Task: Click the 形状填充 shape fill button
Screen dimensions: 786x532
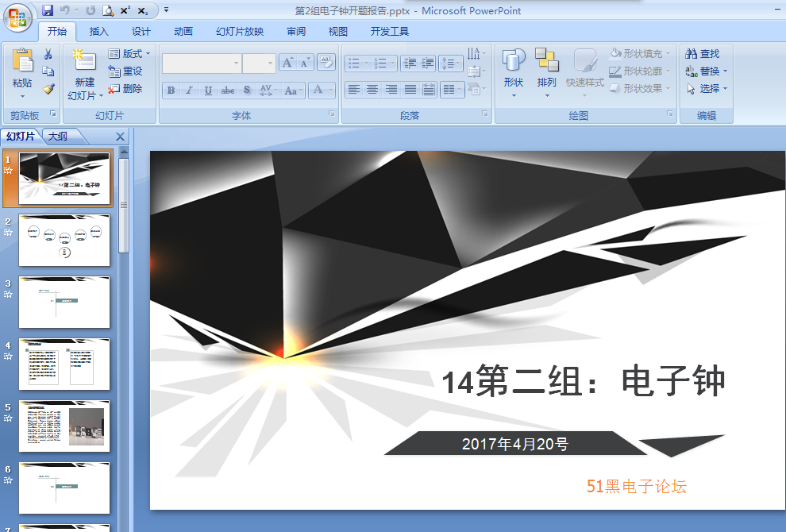Action: tap(640, 54)
